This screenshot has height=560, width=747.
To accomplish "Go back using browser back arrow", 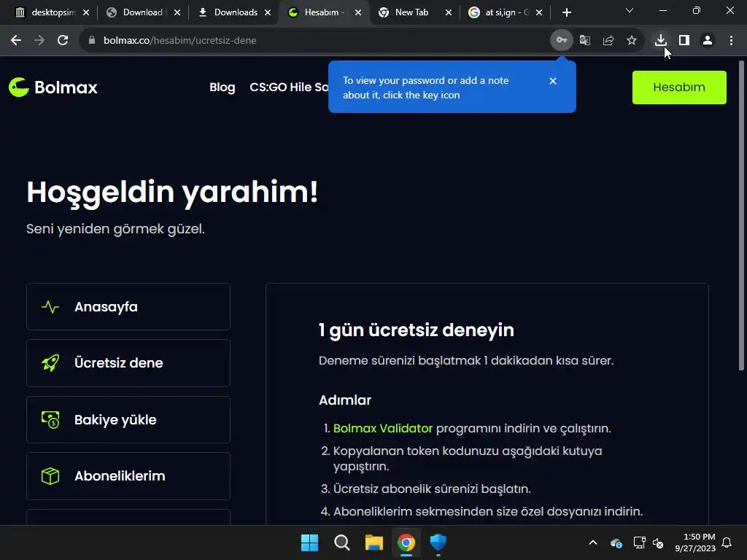I will 16,41.
